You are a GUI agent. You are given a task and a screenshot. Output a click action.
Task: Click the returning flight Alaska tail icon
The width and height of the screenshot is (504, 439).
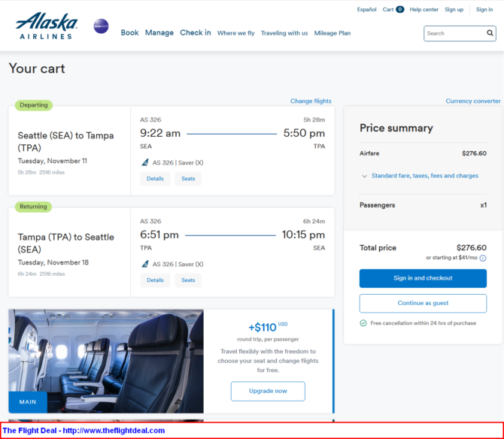[145, 264]
